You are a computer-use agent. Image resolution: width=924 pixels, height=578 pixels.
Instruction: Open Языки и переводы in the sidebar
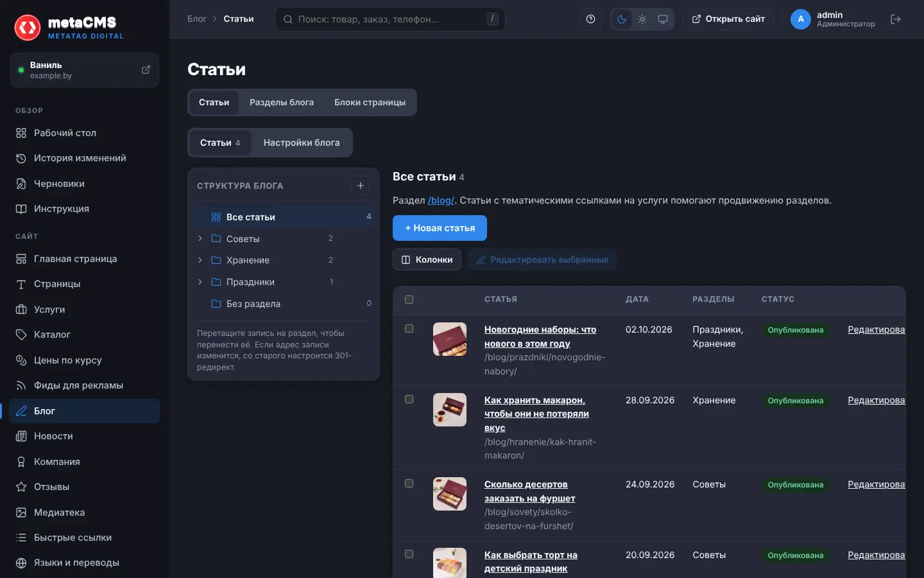(x=85, y=563)
